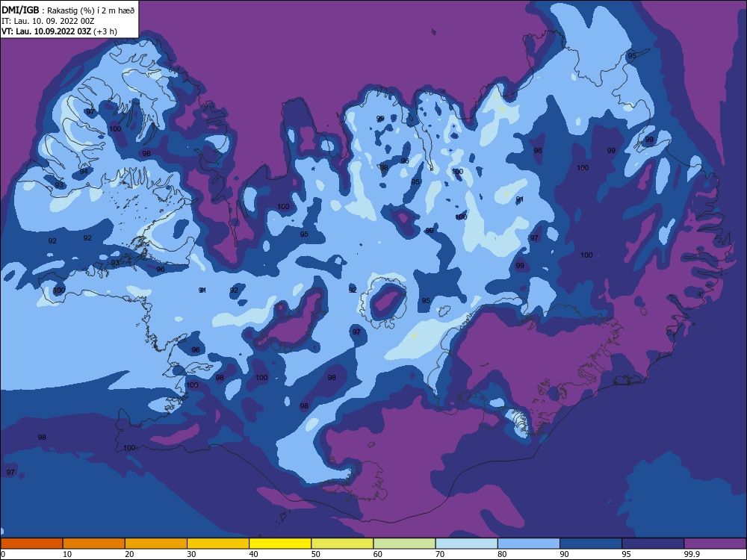Click the dark orange 0–10 legend swatch

pos(31,544)
